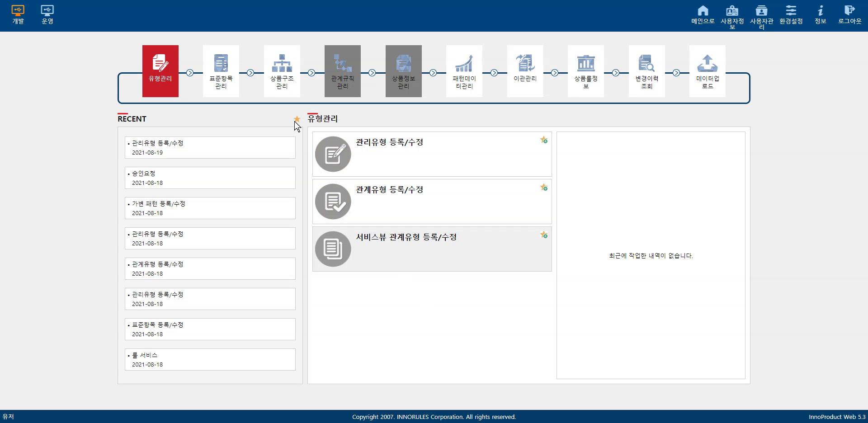This screenshot has width=868, height=423.
Task: Go to 메인으로 home icon
Action: pos(703,14)
